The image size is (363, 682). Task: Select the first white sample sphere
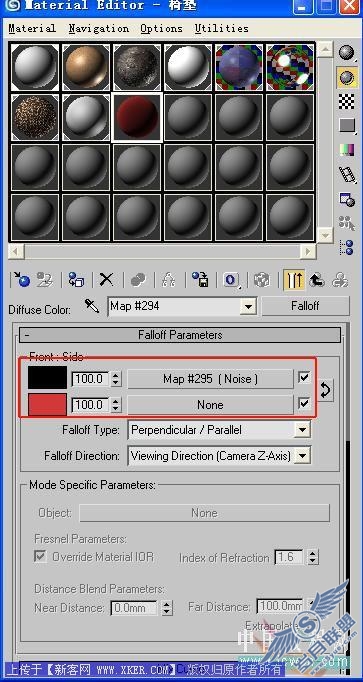coord(35,67)
